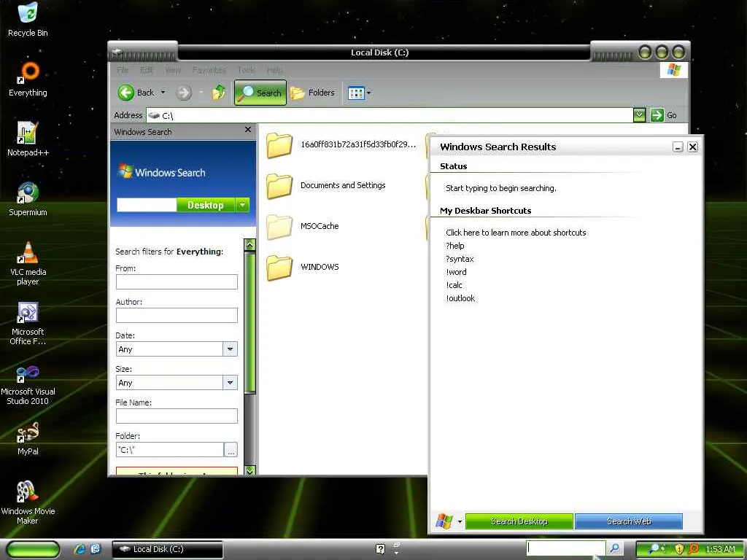The height and width of the screenshot is (560, 747).
Task: Select the !word deskbar shortcut
Action: (x=457, y=272)
